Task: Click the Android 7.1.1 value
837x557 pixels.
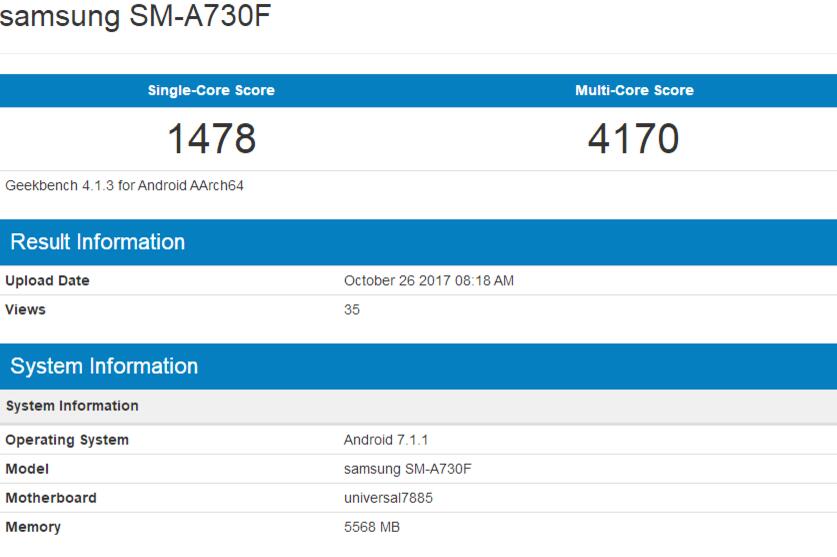Action: point(386,440)
